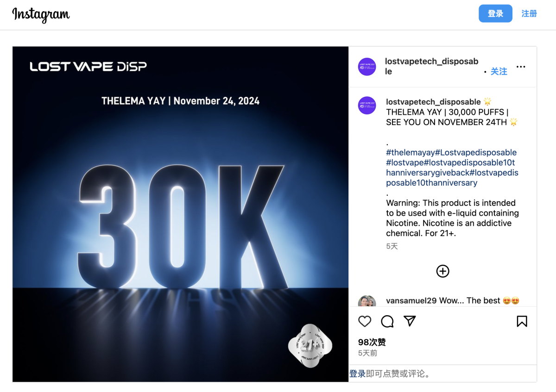Click caption author avatar icon
This screenshot has height=392, width=556.
(367, 106)
